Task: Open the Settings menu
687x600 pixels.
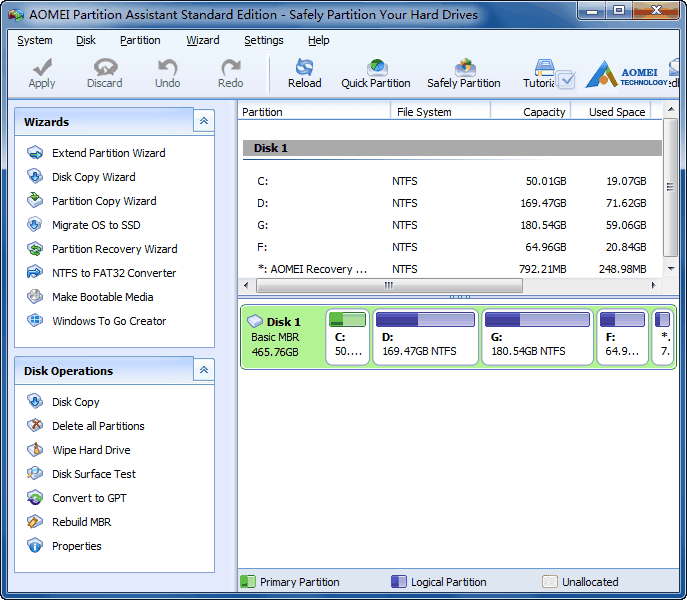Action: [x=263, y=40]
